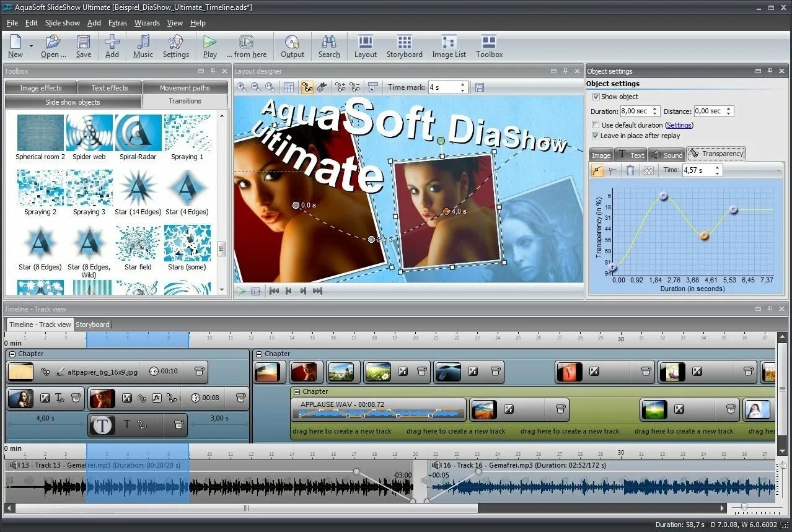Viewport: 792px width, 532px height.
Task: Click trash icon in Transparency toolbar
Action: pyautogui.click(x=630, y=170)
